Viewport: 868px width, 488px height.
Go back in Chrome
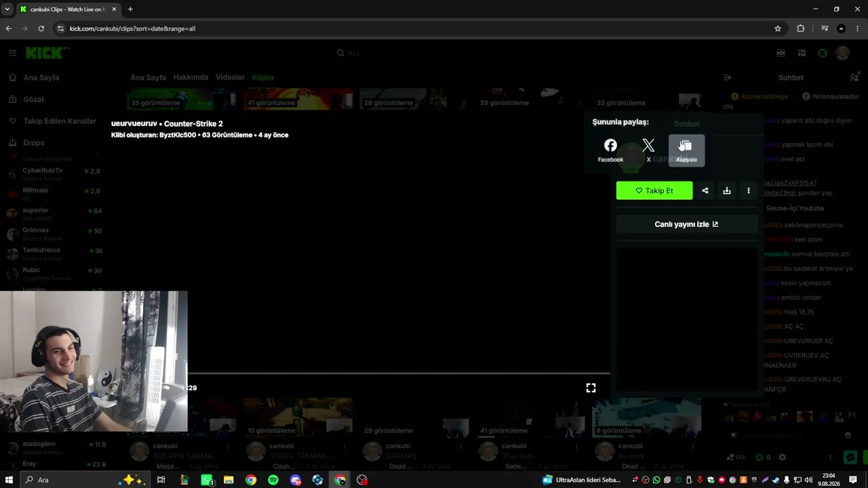pos(9,28)
